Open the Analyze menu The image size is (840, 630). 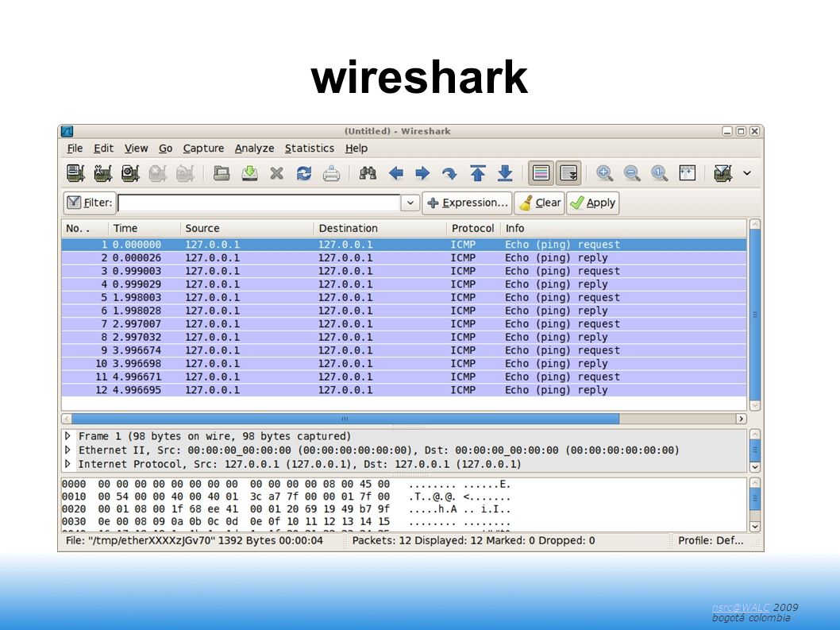click(x=255, y=149)
